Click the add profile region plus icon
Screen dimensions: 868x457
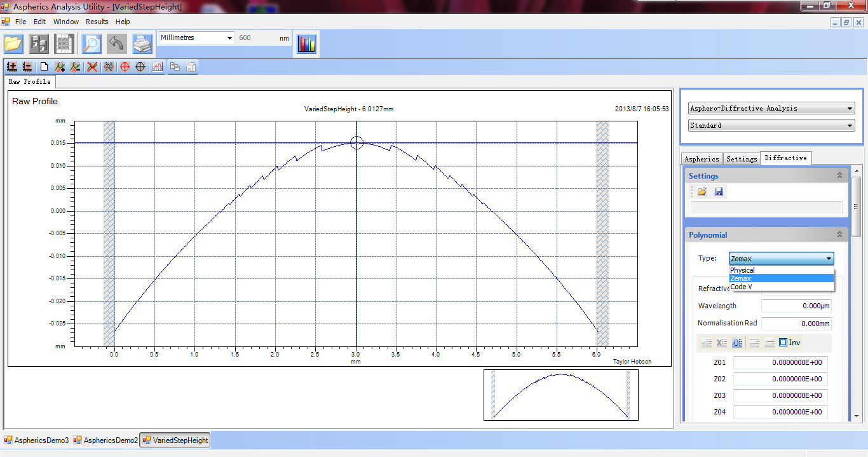tap(60, 66)
